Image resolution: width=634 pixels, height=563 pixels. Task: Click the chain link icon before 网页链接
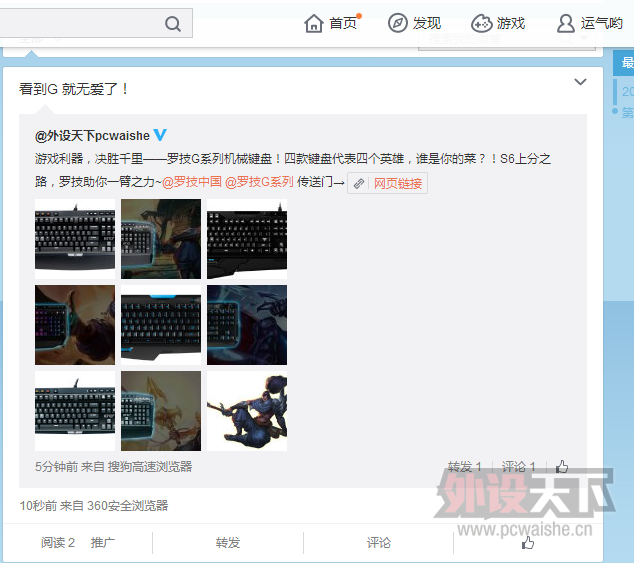pos(359,184)
